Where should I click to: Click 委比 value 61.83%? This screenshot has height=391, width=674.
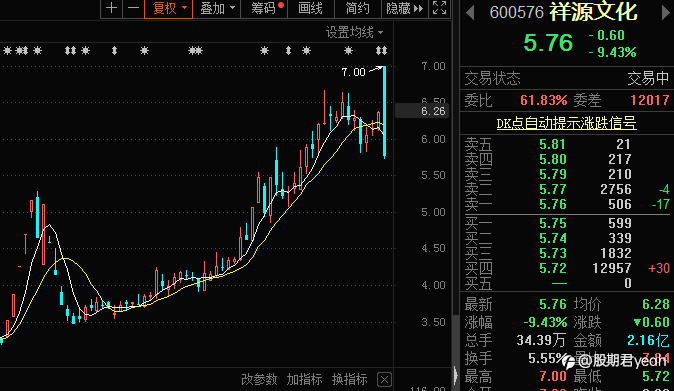[x=544, y=101]
